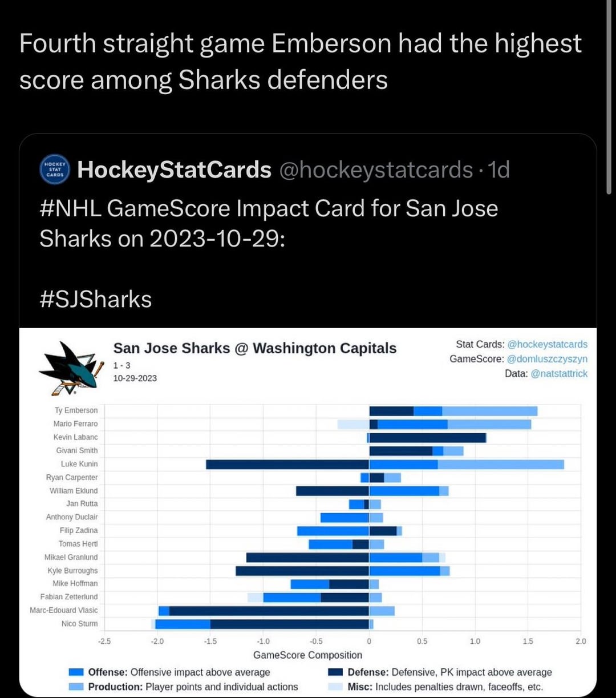This screenshot has height=698, width=616.
Task: Click the Defense legend color swatch
Action: pos(335,672)
